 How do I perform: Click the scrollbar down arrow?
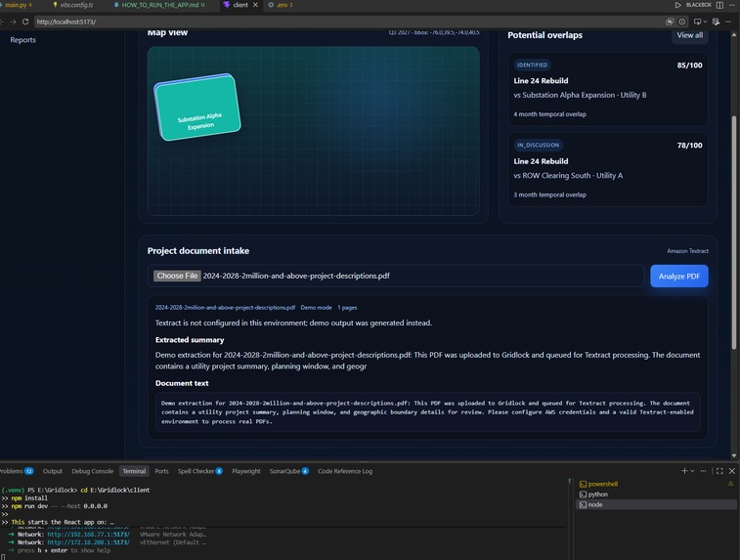tap(734, 455)
